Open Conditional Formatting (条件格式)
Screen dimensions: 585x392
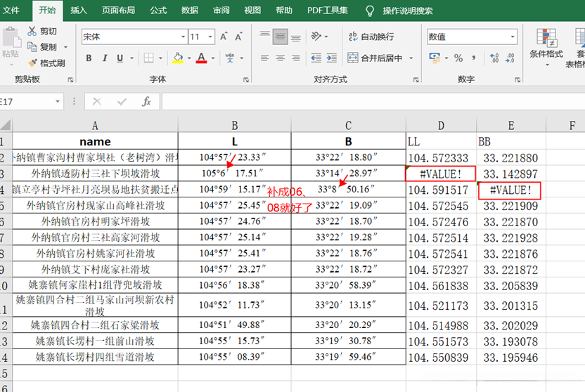(546, 47)
